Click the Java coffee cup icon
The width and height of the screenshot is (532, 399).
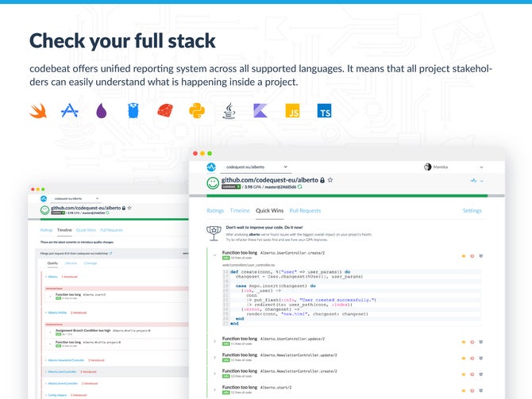[x=229, y=110]
